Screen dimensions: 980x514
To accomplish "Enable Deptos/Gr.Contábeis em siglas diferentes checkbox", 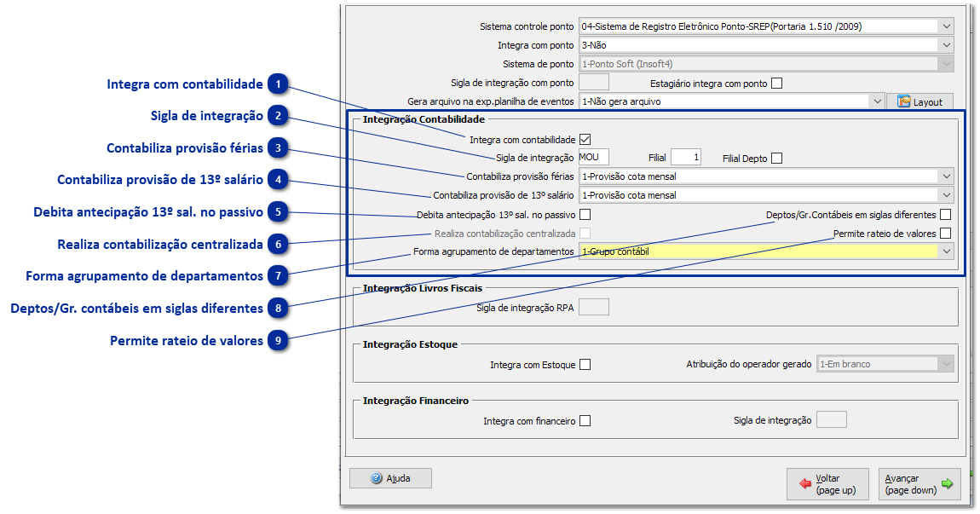I will tap(946, 215).
